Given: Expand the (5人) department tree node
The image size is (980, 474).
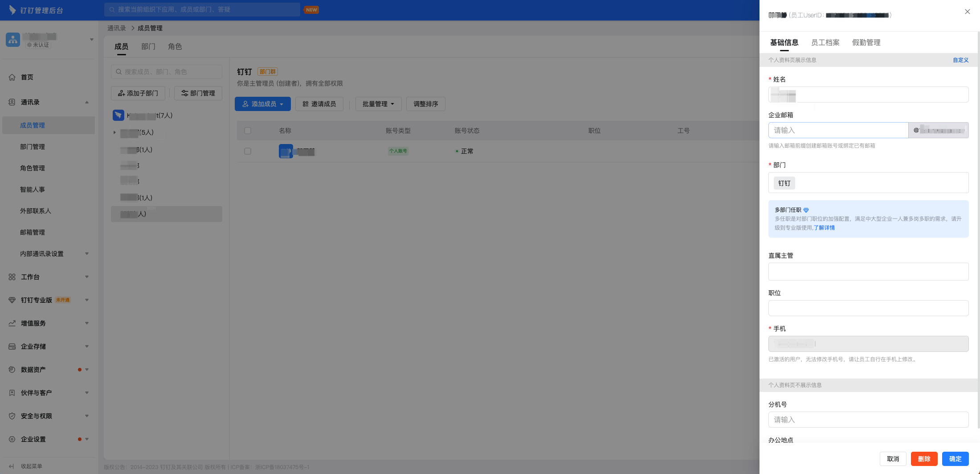Looking at the screenshot, I should click(114, 132).
